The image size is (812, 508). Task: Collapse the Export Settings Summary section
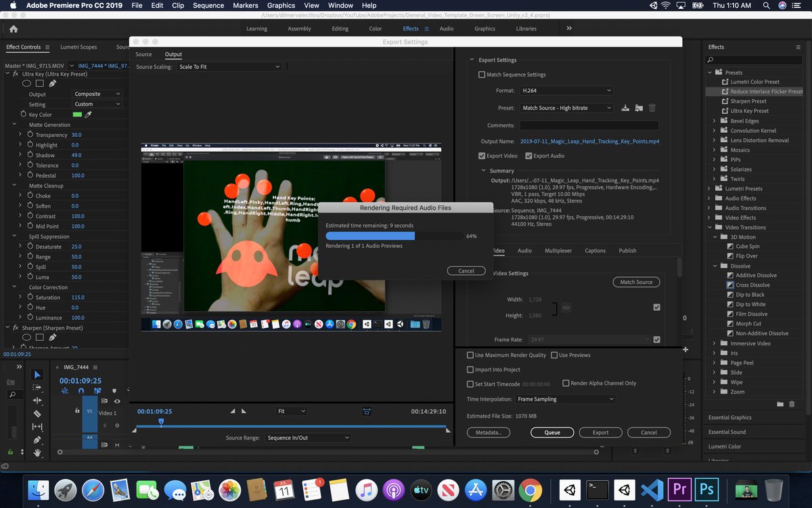pyautogui.click(x=483, y=171)
